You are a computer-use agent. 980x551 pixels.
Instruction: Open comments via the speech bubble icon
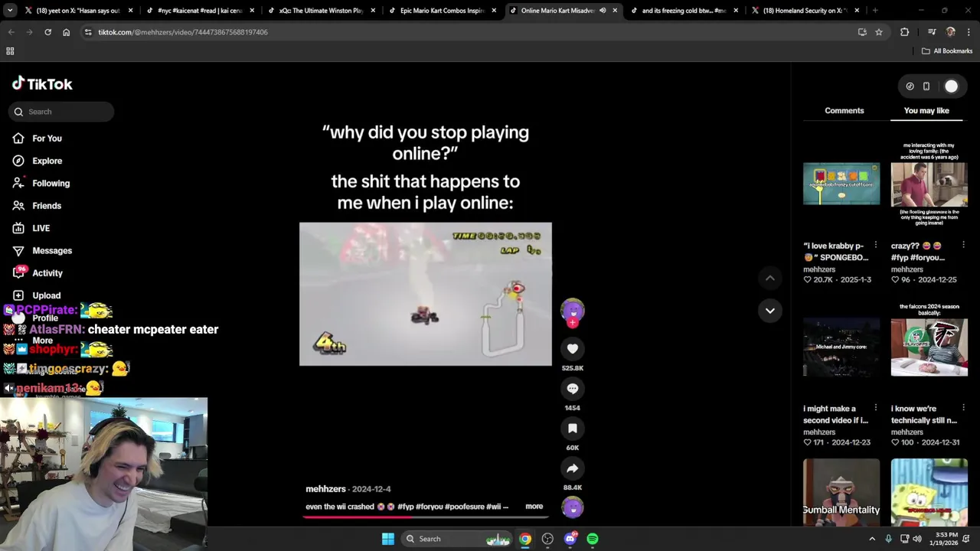572,389
